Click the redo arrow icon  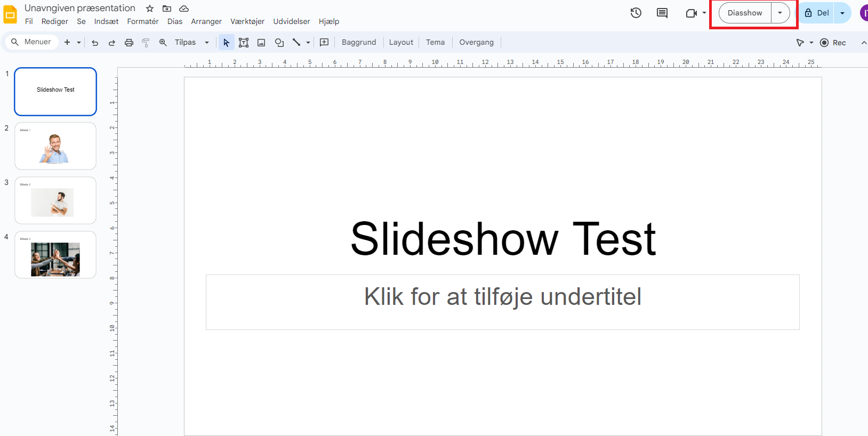pos(112,43)
